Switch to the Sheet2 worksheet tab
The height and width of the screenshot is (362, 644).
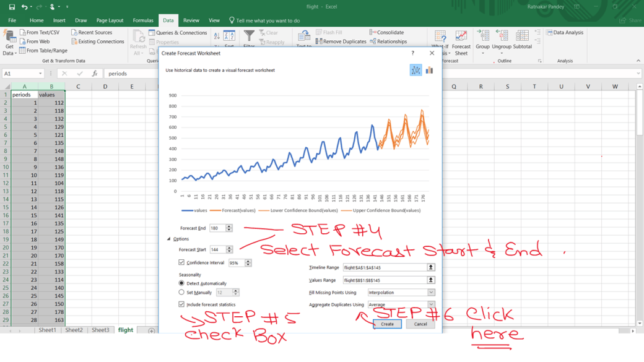click(74, 330)
